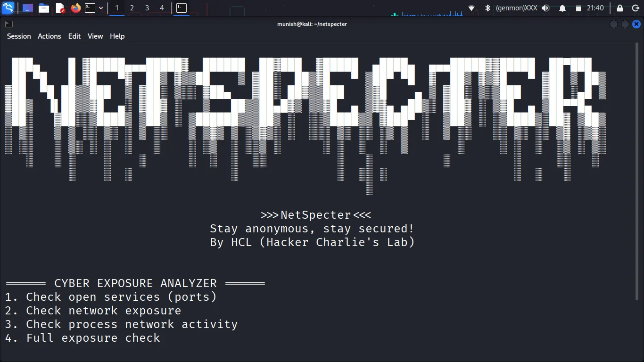Click the CYBER EXPOSURE ANALYZER heading
644x362 pixels.
(x=135, y=283)
